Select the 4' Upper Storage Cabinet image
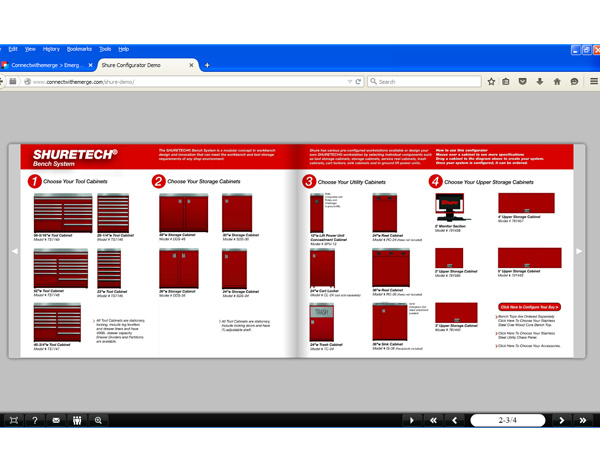The height and width of the screenshot is (472, 600). coord(527,203)
